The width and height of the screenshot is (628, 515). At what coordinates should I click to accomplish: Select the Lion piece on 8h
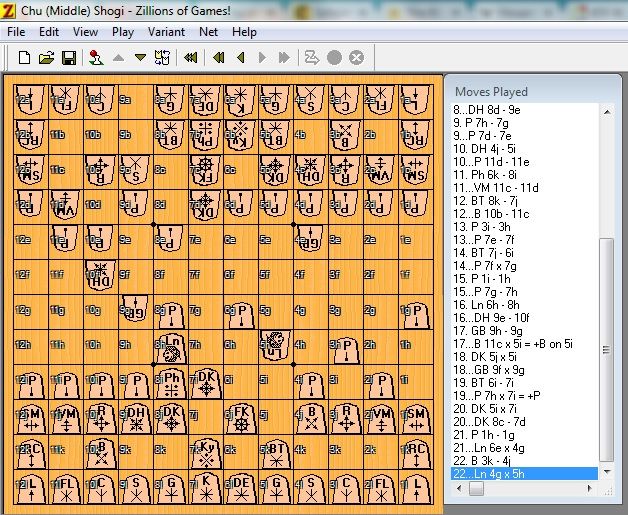(171, 347)
